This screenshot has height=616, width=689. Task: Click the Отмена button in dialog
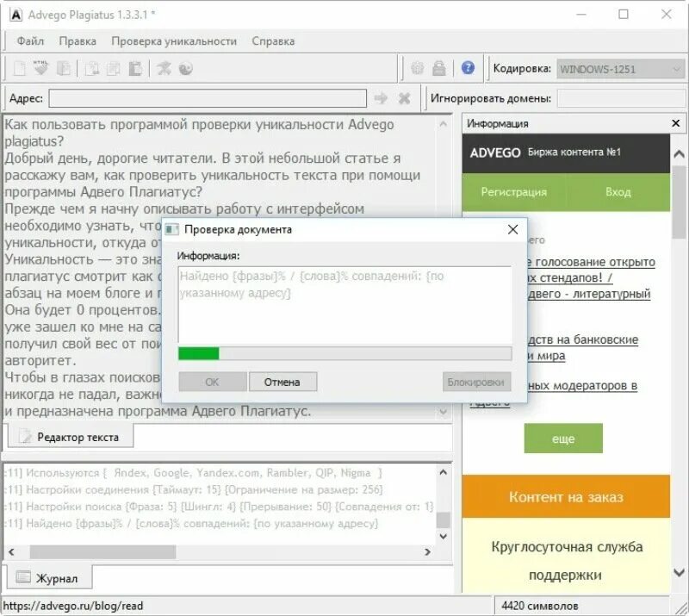pyautogui.click(x=282, y=382)
